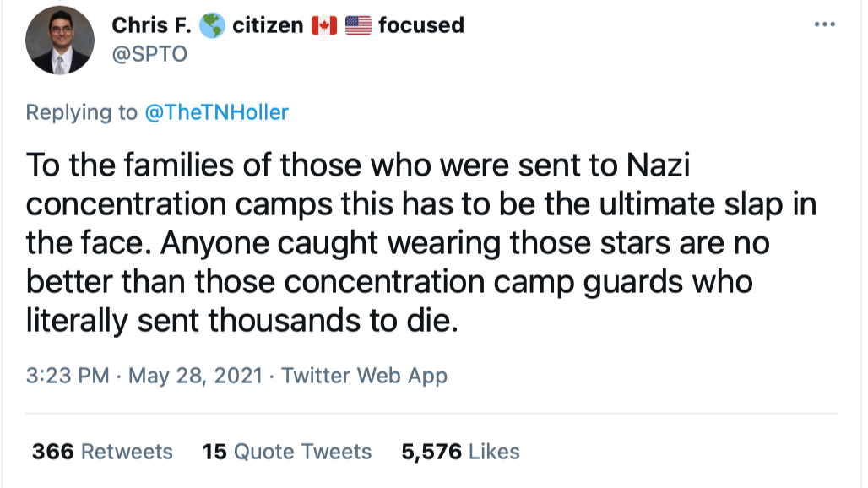View the 5,576 Likes list
Viewport: 868px width, 488px height.
[460, 452]
